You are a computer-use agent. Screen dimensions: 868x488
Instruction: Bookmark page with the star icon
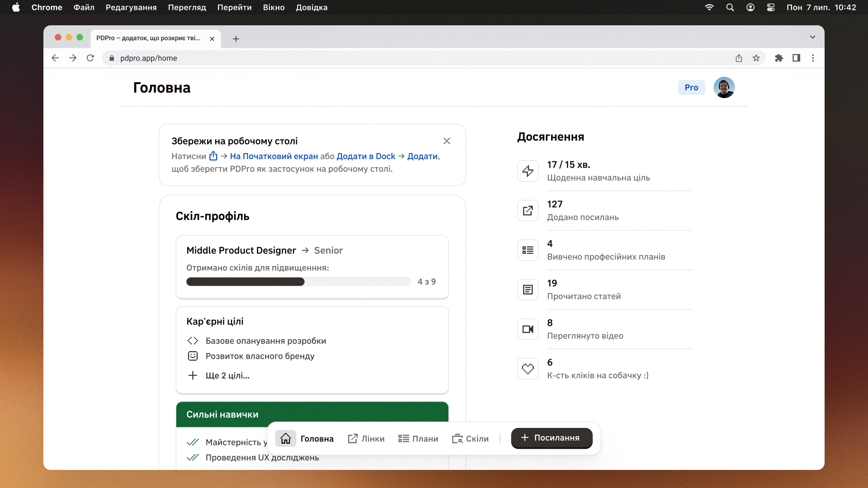pos(756,58)
